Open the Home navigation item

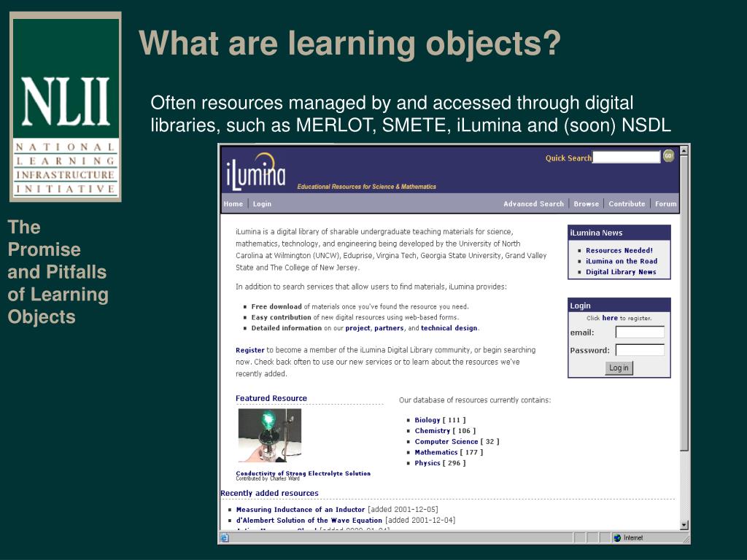[x=233, y=204]
